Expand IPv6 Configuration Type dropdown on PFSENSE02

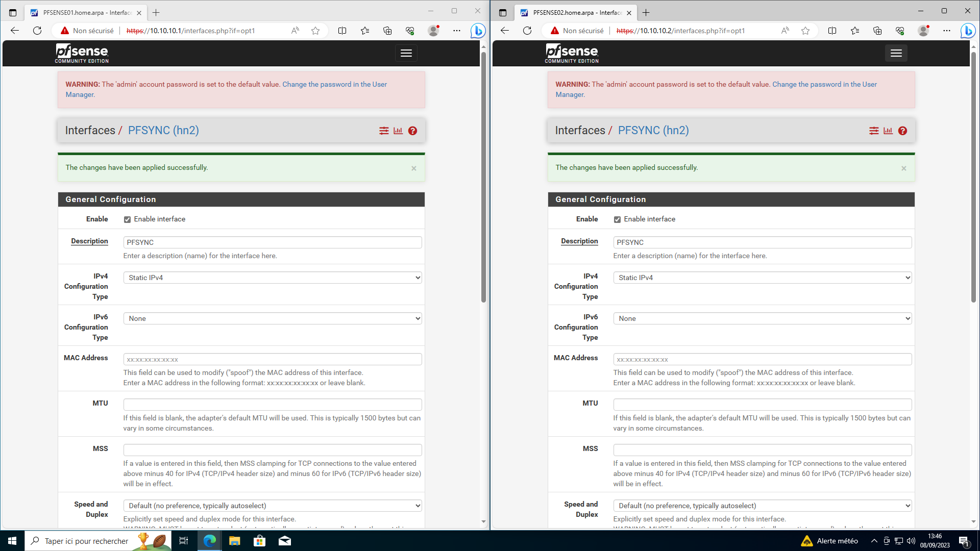click(x=762, y=318)
